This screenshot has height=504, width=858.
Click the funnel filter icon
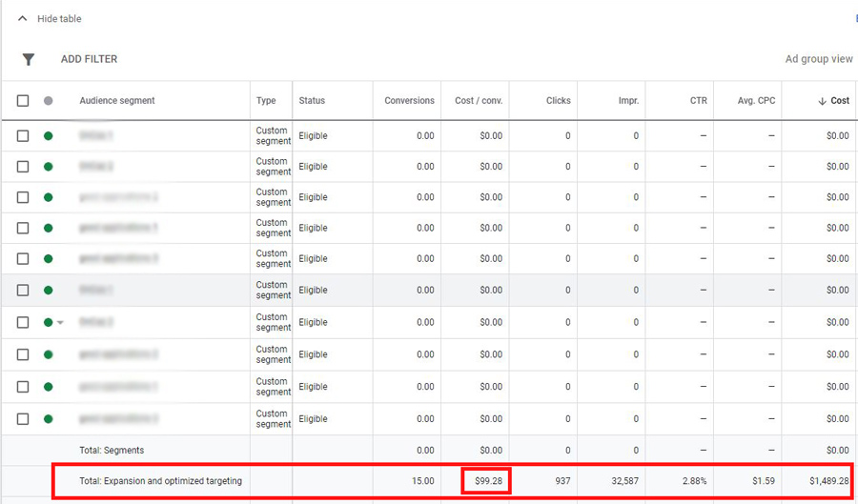pos(29,59)
